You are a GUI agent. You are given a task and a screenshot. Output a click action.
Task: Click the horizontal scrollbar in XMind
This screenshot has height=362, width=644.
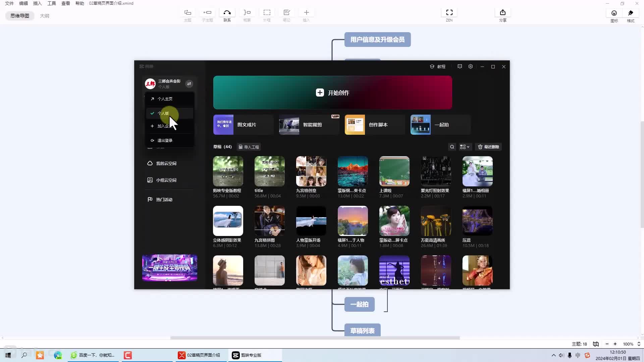[x=315, y=338]
